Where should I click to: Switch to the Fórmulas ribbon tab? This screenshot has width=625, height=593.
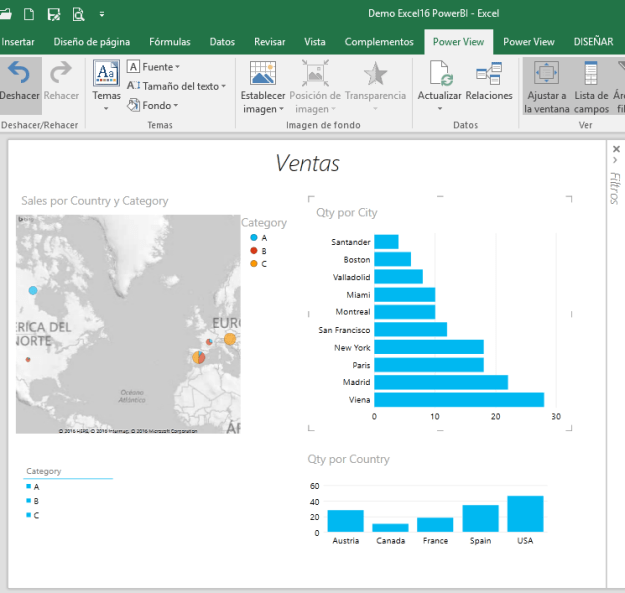coord(169,42)
